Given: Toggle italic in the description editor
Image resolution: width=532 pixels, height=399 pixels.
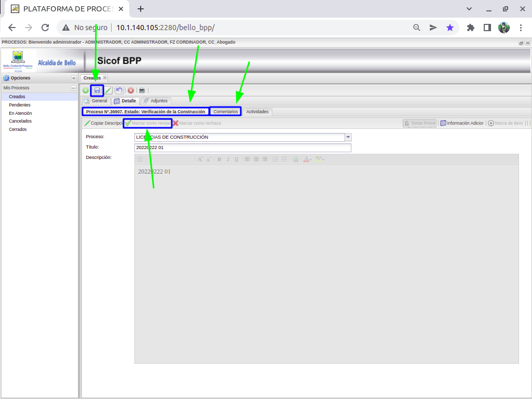Looking at the screenshot, I should (x=228, y=159).
